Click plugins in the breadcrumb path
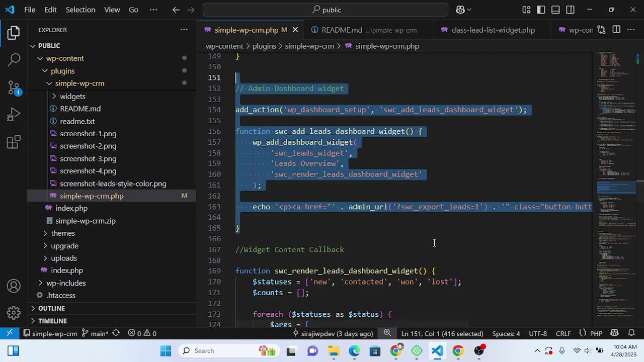Viewport: 644px width, 362px height. tap(264, 46)
